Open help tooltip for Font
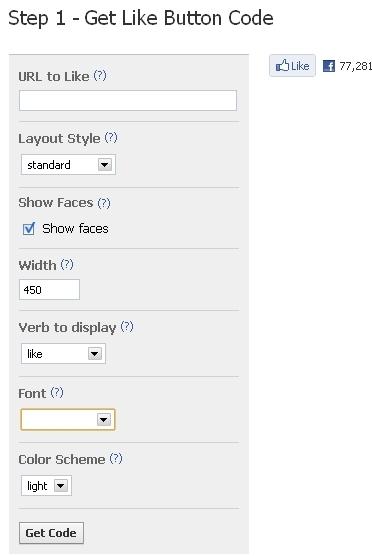 click(57, 393)
